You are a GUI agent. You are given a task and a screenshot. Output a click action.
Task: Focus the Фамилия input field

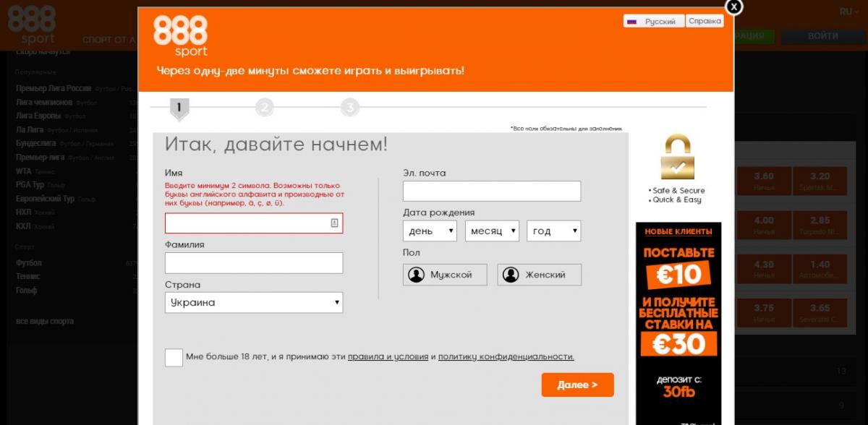point(254,263)
